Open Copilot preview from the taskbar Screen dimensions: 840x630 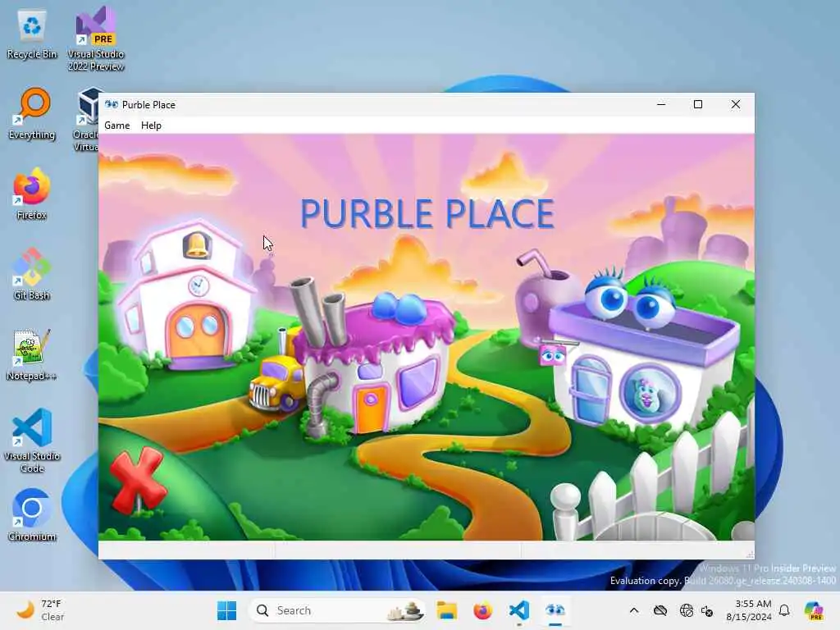click(x=815, y=610)
